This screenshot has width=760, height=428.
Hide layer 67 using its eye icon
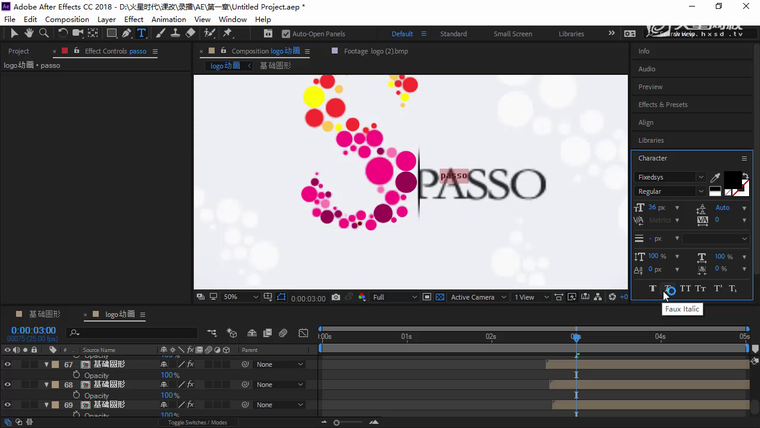(8, 365)
